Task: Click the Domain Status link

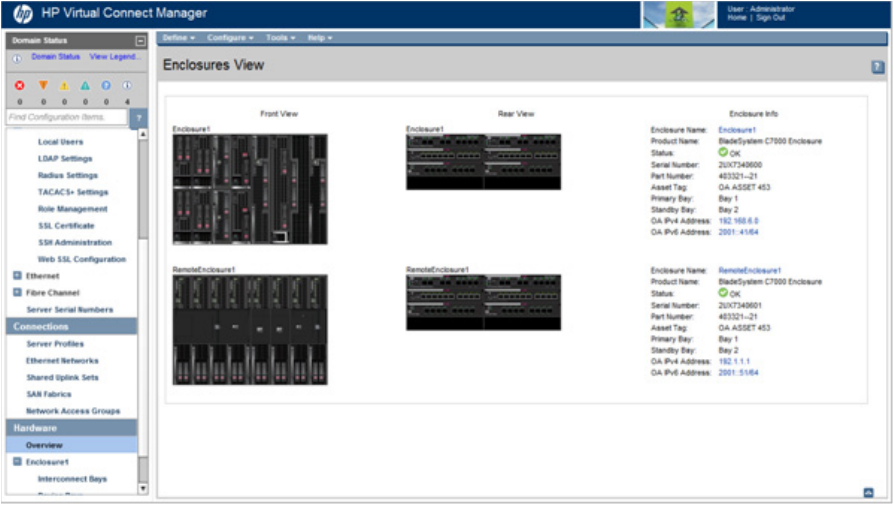Action: pos(55,56)
